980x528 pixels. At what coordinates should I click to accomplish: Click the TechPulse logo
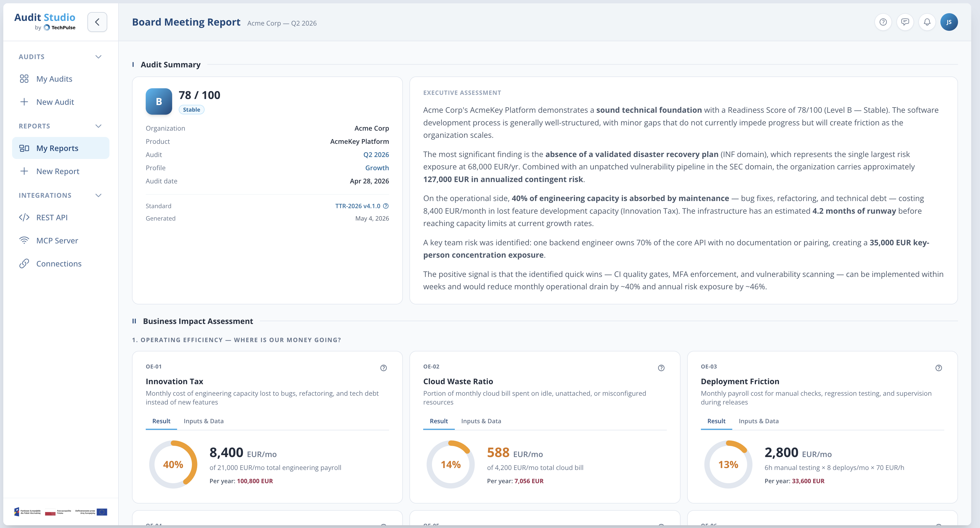tap(59, 28)
